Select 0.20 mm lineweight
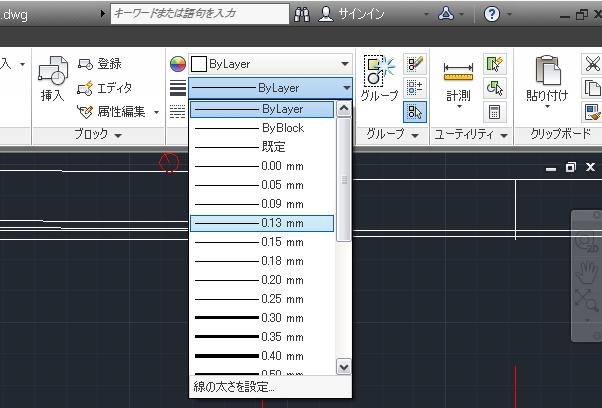The width and height of the screenshot is (602, 408). pos(262,280)
